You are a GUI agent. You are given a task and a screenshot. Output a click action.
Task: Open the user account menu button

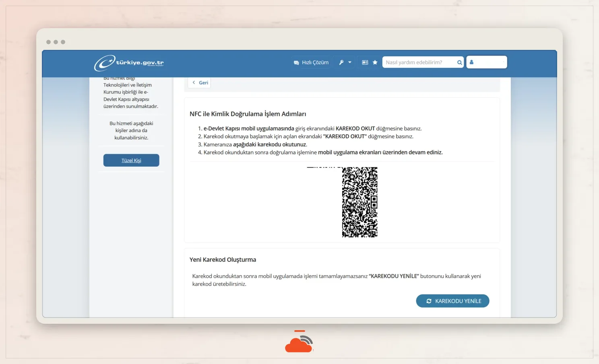[486, 62]
